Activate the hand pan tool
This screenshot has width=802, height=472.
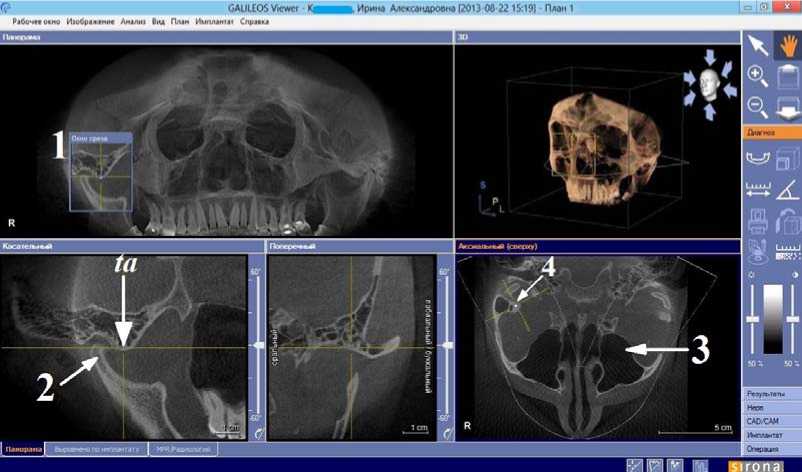click(x=788, y=45)
